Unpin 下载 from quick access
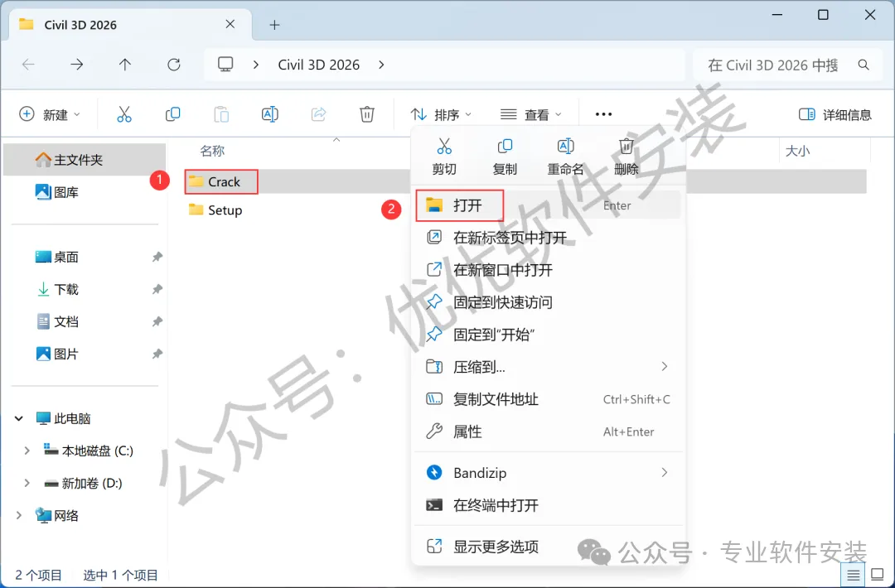This screenshot has height=588, width=895. pos(157,289)
